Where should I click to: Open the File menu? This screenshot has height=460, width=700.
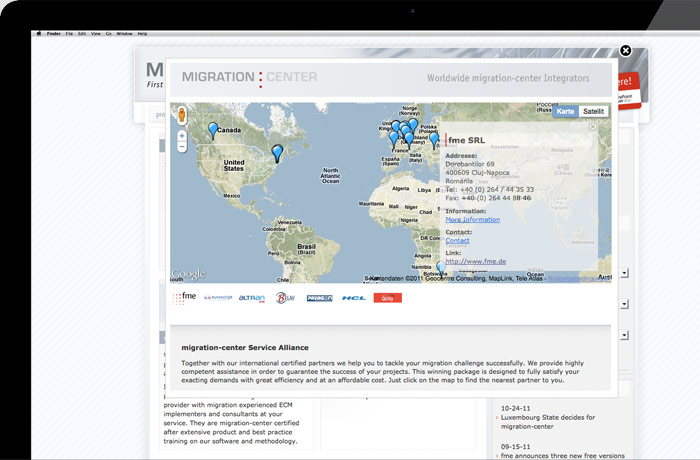[x=69, y=33]
